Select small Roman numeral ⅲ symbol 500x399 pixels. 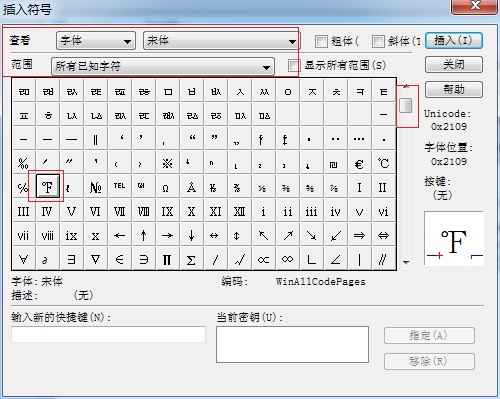coord(311,211)
